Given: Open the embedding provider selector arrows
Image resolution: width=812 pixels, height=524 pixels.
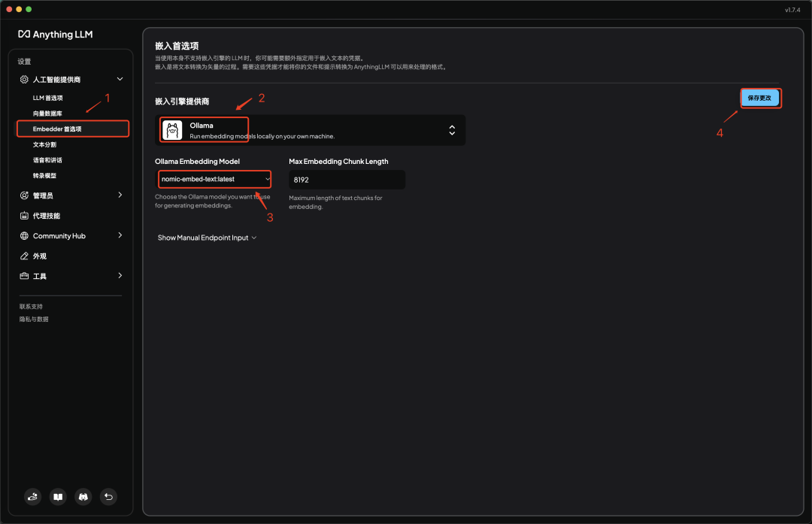Looking at the screenshot, I should click(452, 130).
